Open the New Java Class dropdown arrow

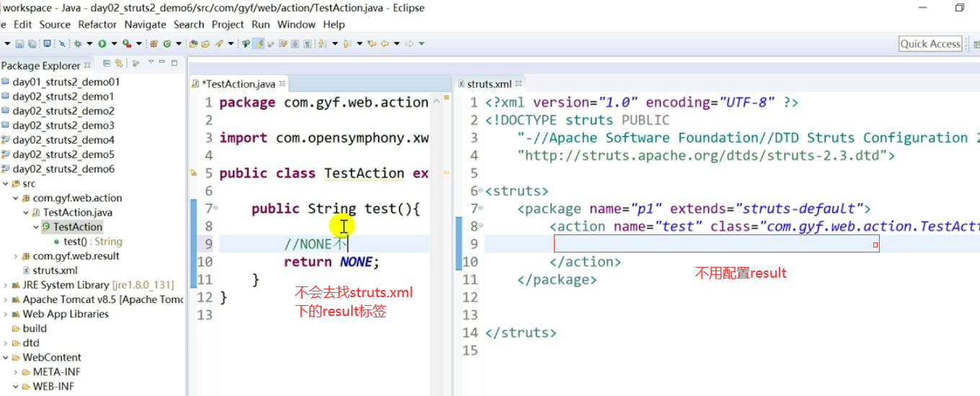click(x=179, y=44)
